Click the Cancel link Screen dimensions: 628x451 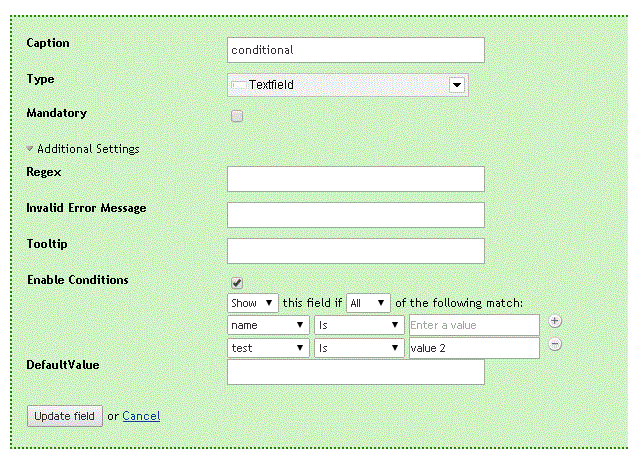[141, 416]
